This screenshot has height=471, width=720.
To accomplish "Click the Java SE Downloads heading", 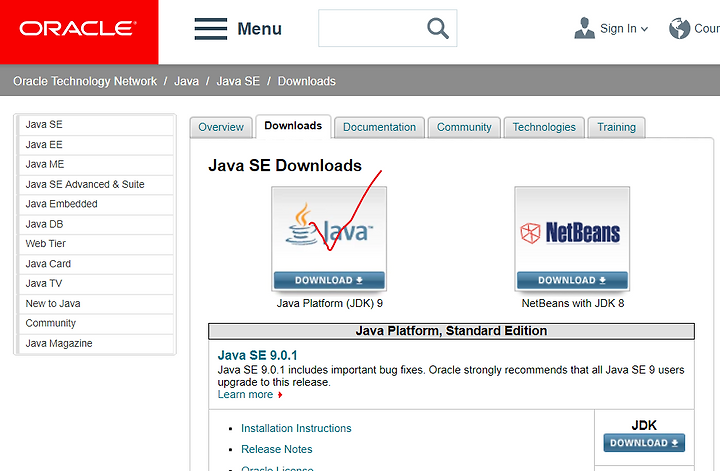I will point(285,165).
